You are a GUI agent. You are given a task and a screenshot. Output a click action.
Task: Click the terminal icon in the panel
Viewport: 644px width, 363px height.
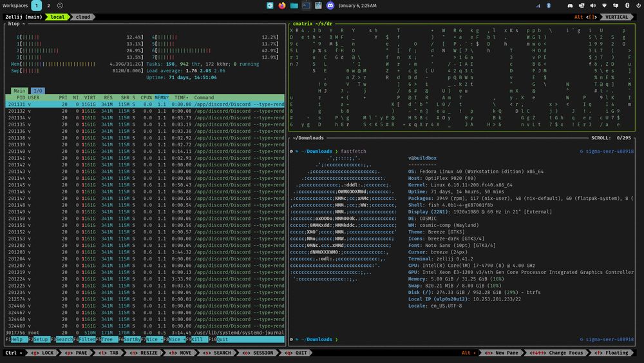(306, 5)
